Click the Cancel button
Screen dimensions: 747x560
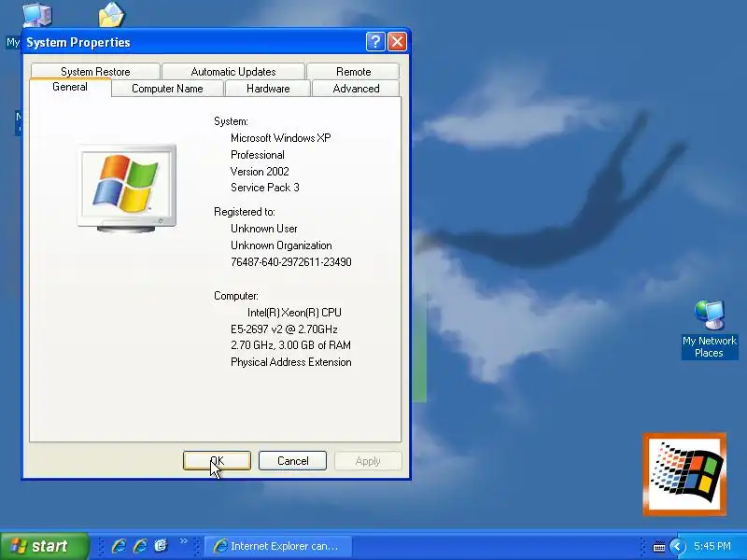pyautogui.click(x=292, y=460)
